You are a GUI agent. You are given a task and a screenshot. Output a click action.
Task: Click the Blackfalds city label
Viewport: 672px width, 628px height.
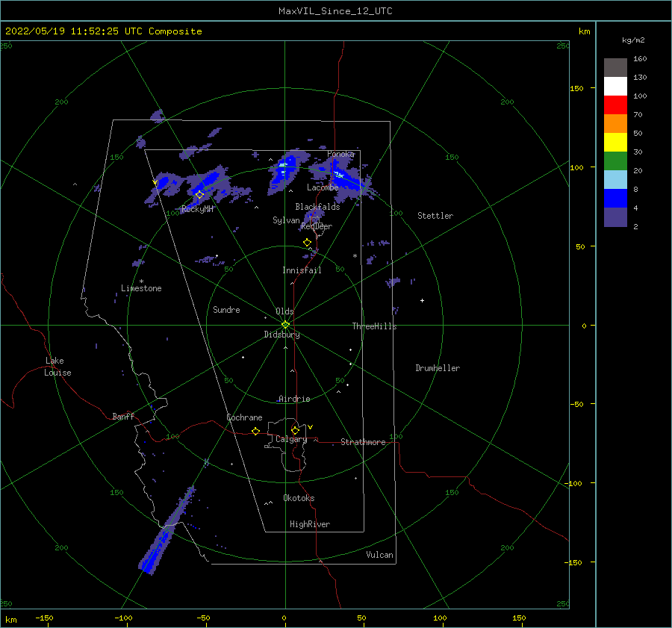click(x=317, y=207)
